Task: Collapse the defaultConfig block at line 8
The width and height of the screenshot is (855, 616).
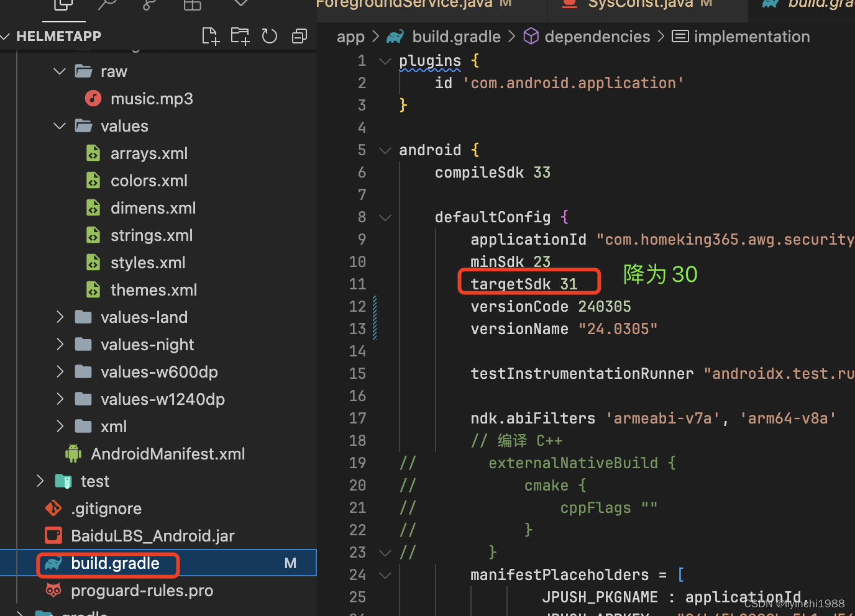Action: click(385, 217)
